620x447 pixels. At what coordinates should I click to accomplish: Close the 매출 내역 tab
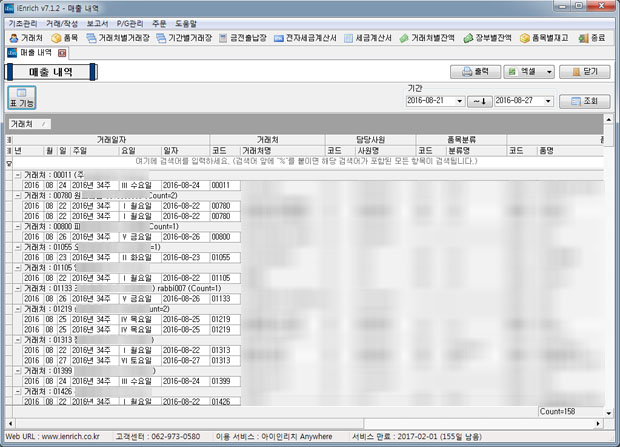click(x=62, y=52)
